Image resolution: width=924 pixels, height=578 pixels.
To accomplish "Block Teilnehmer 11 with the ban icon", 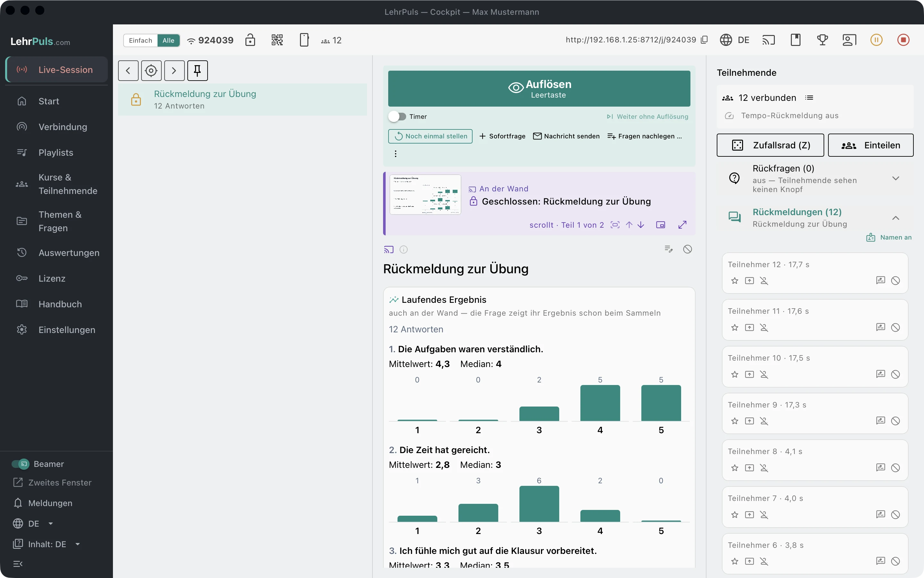I will tap(895, 328).
